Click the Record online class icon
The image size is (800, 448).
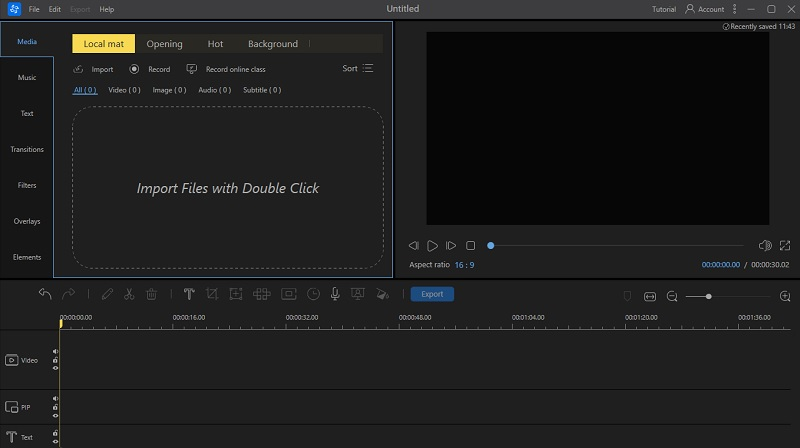pos(191,69)
